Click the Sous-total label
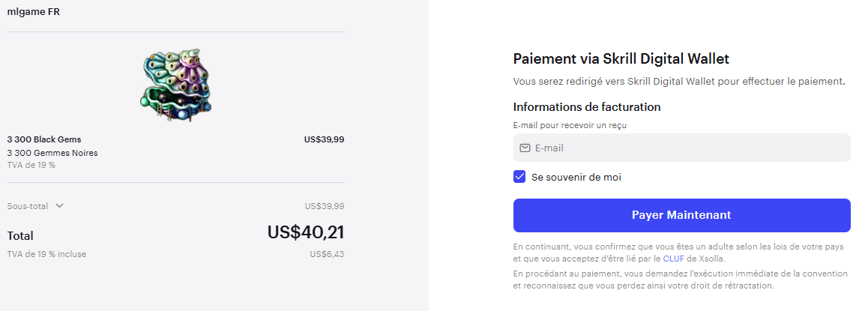 [x=28, y=206]
